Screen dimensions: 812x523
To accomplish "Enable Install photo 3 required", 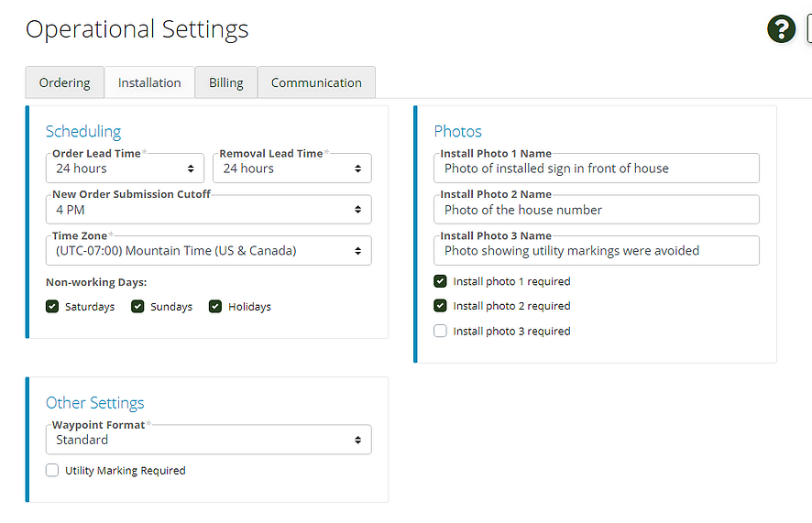I will [440, 331].
